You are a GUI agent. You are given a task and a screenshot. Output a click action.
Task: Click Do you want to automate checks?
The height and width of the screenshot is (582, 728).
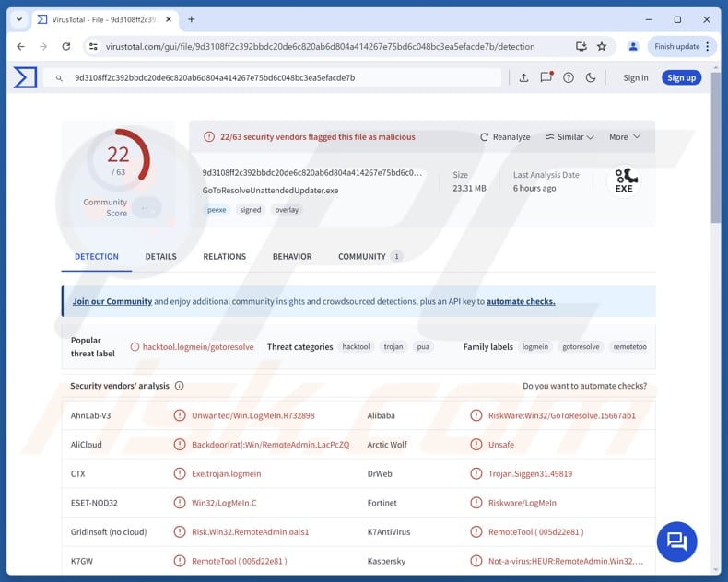584,386
